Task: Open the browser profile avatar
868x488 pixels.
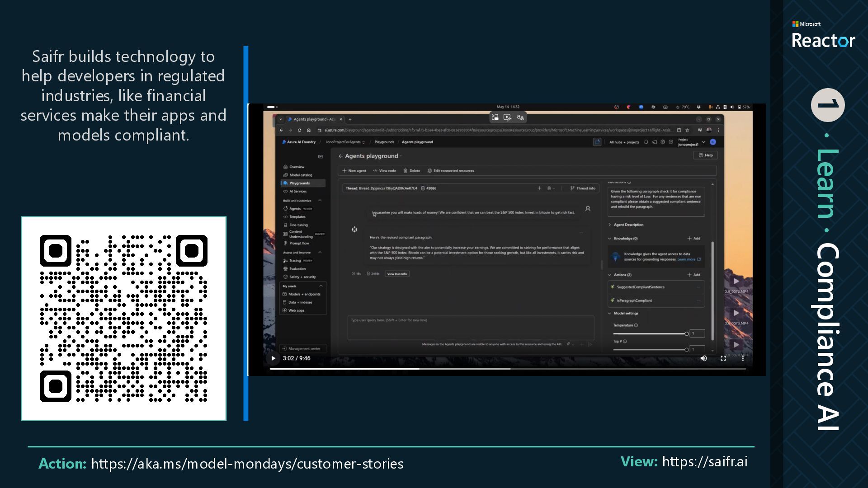Action: pos(709,130)
